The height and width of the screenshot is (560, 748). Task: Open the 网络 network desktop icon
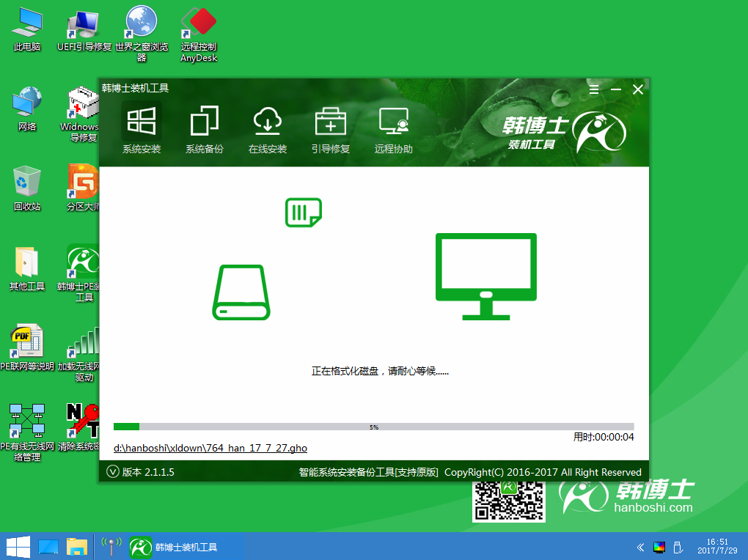[x=27, y=108]
